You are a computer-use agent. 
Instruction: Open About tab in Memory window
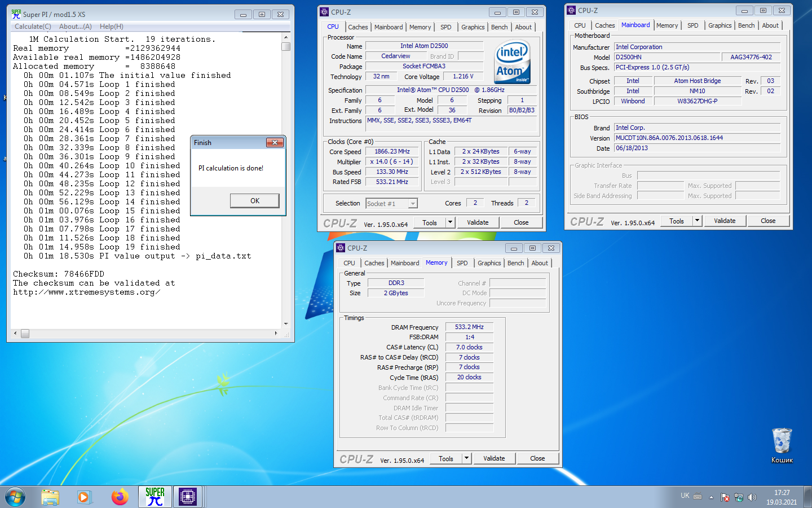click(539, 263)
